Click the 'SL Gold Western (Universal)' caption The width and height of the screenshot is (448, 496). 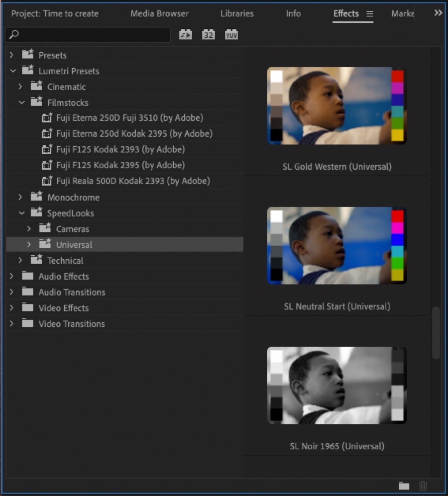click(x=337, y=167)
